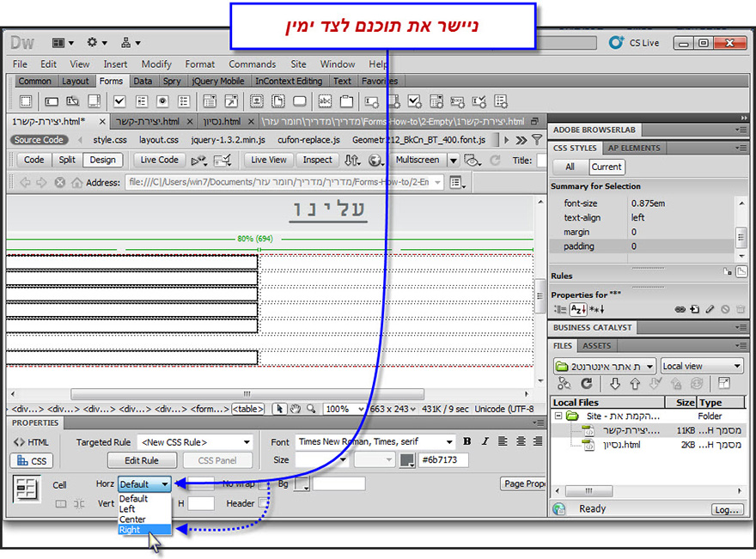756x559 pixels.
Task: Switch Properties to CSS mode
Action: point(31,461)
